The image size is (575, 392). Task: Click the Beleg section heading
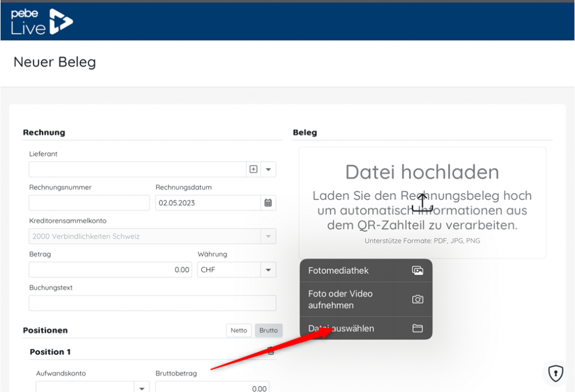pos(305,133)
